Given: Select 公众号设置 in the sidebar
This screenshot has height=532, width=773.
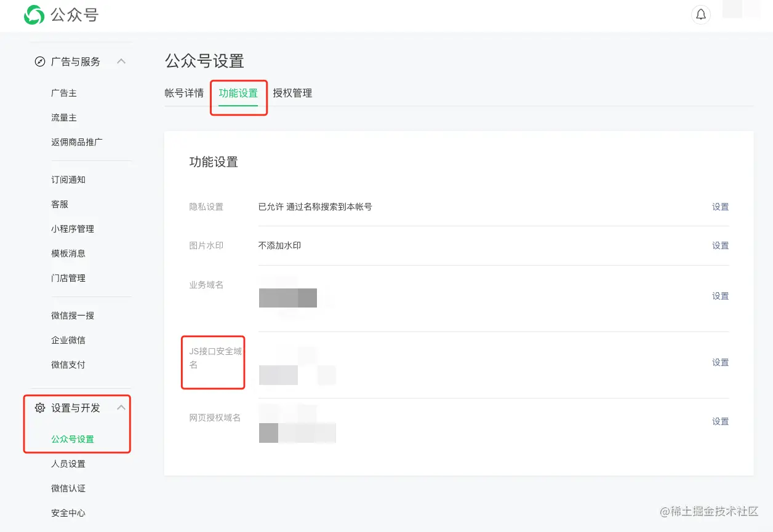Looking at the screenshot, I should tap(73, 439).
